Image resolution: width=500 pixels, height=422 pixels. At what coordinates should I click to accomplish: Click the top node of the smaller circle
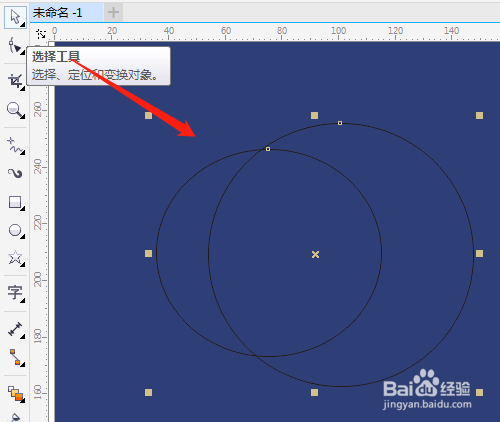pyautogui.click(x=268, y=149)
